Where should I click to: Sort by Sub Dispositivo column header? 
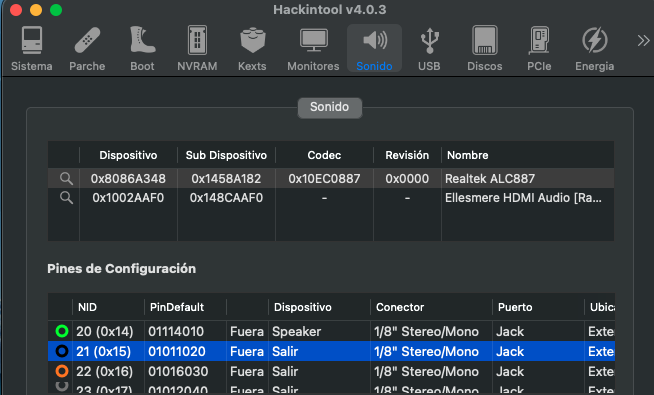[x=226, y=155]
